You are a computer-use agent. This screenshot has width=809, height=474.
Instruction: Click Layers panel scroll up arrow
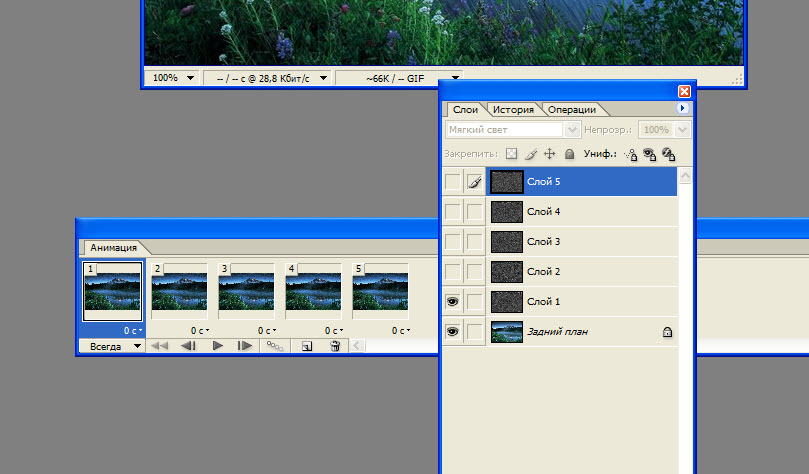pyautogui.click(x=685, y=176)
